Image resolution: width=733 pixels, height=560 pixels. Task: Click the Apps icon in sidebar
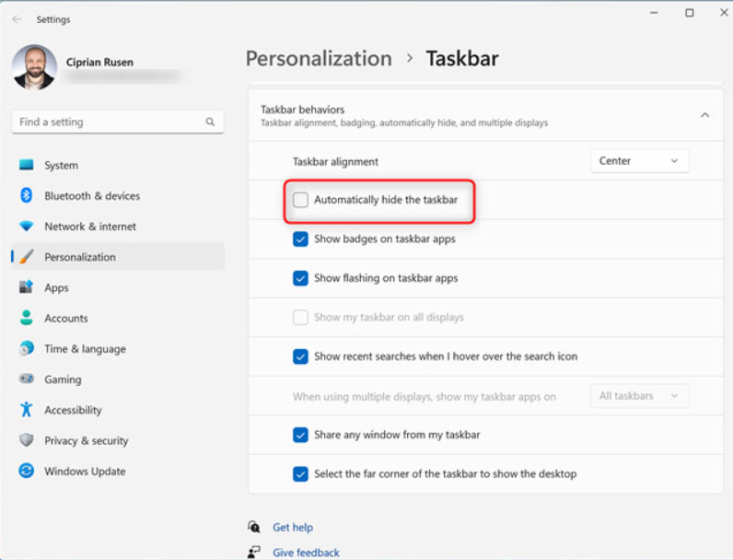[27, 287]
